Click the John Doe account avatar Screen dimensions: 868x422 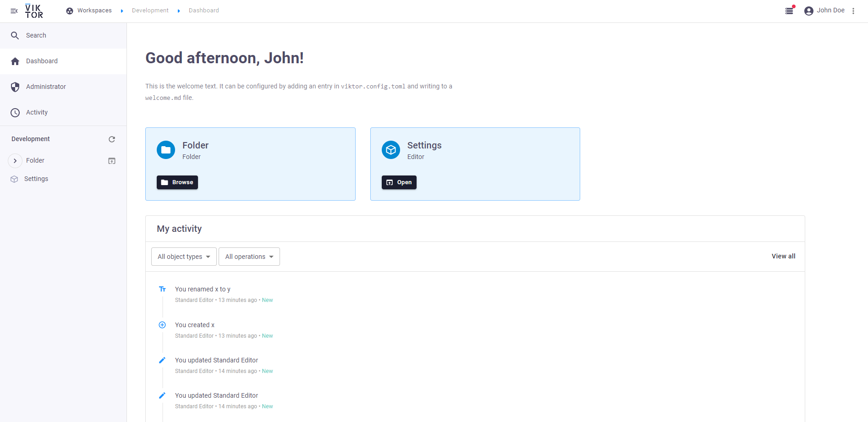click(x=809, y=11)
